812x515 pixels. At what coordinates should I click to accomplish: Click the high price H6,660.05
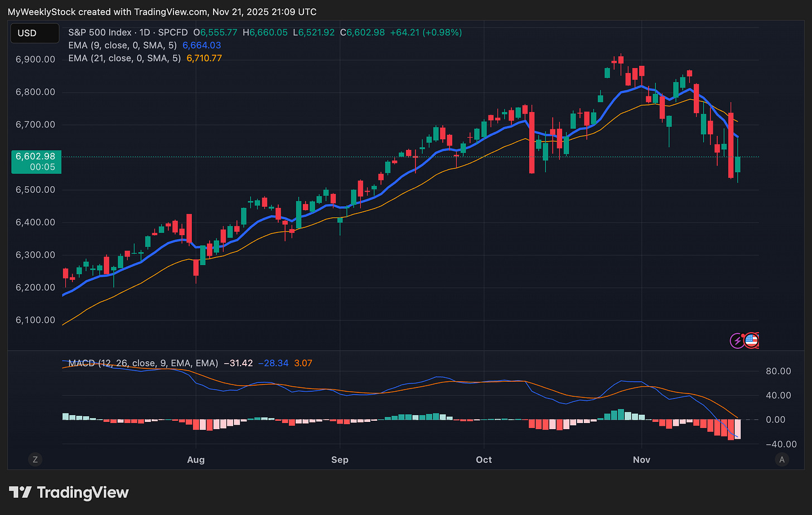265,33
